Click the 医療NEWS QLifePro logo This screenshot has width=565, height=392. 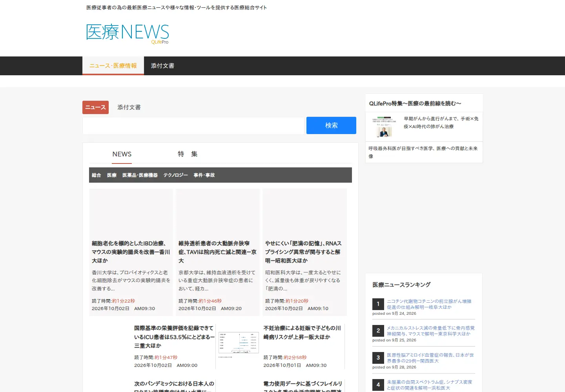[x=128, y=34]
